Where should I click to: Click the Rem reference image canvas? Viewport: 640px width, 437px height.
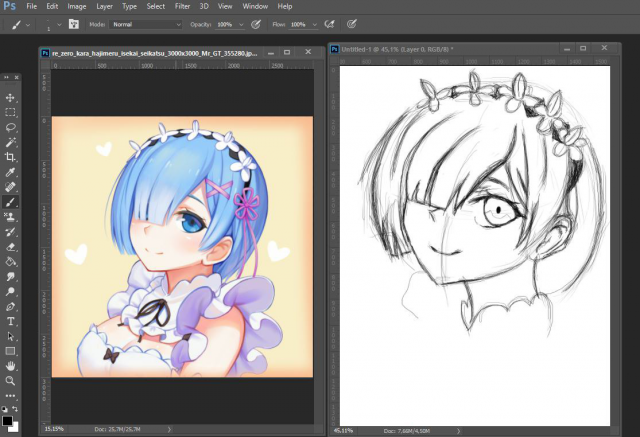(182, 247)
